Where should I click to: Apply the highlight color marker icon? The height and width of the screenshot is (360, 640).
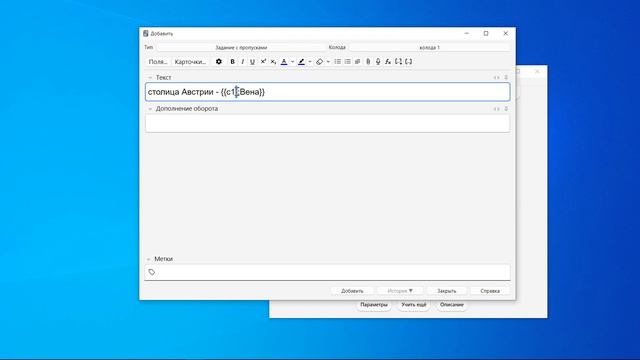point(302,62)
